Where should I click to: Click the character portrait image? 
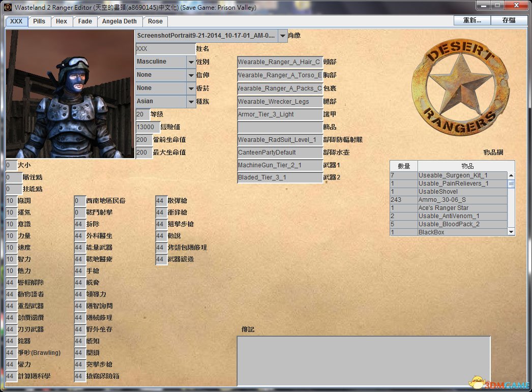pyautogui.click(x=70, y=94)
